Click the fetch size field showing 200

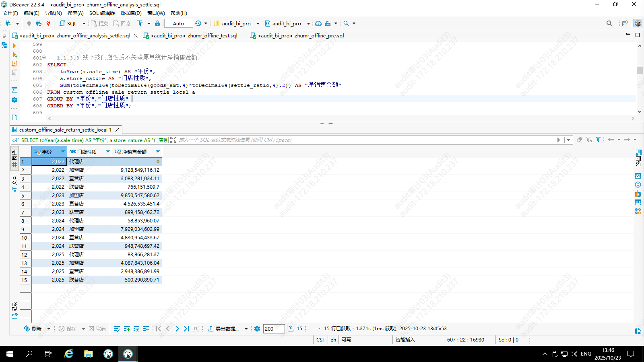coord(273,329)
